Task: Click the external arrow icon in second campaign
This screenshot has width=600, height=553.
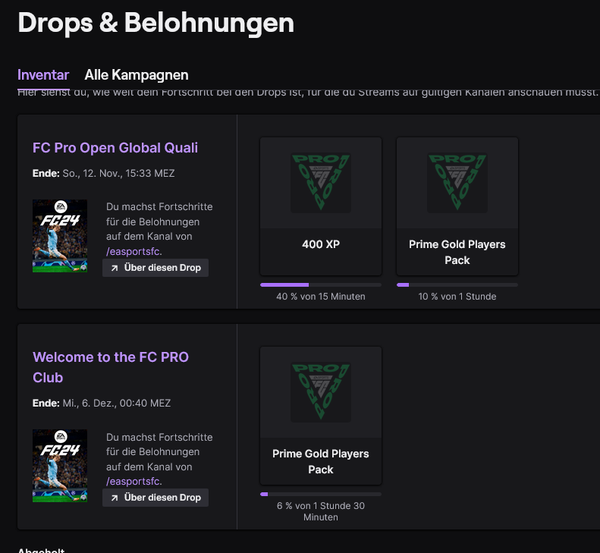Action: (x=114, y=498)
